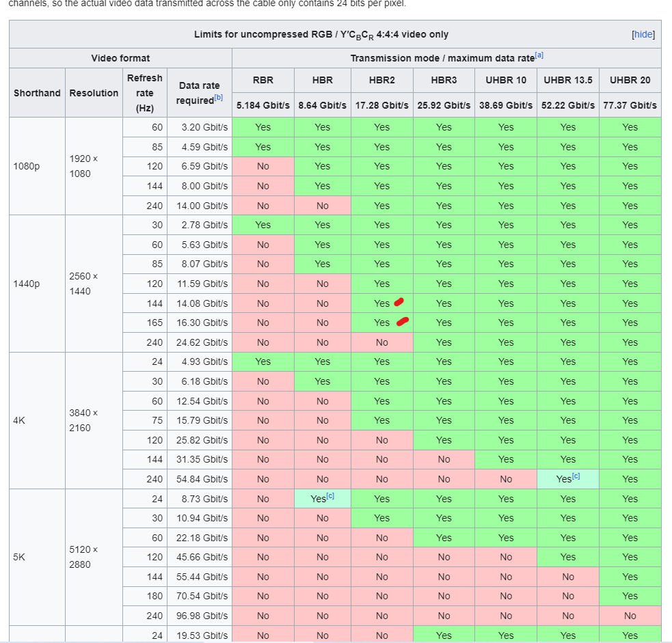
Task: Click the Shorthand column header
Action: 38,93
